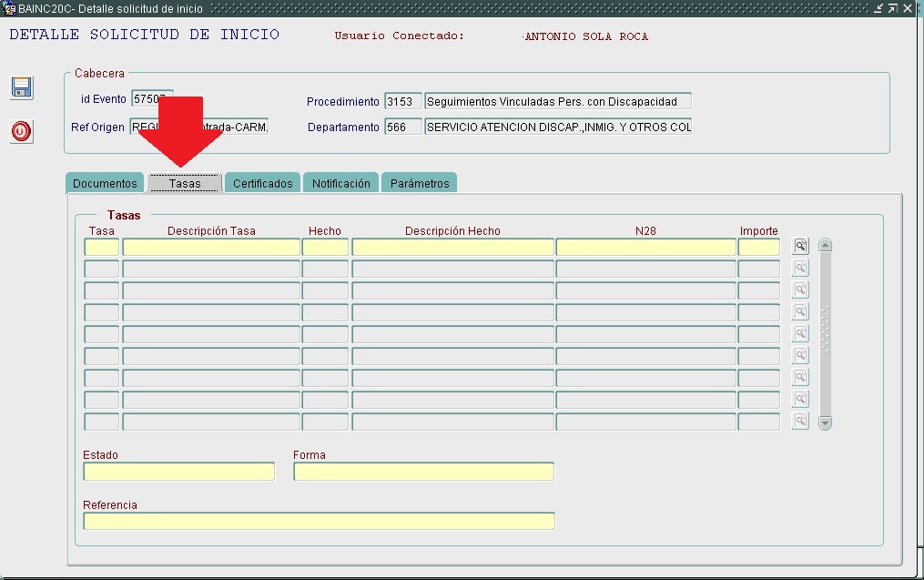Click the Oracle Forms window title icon

coord(10,8)
